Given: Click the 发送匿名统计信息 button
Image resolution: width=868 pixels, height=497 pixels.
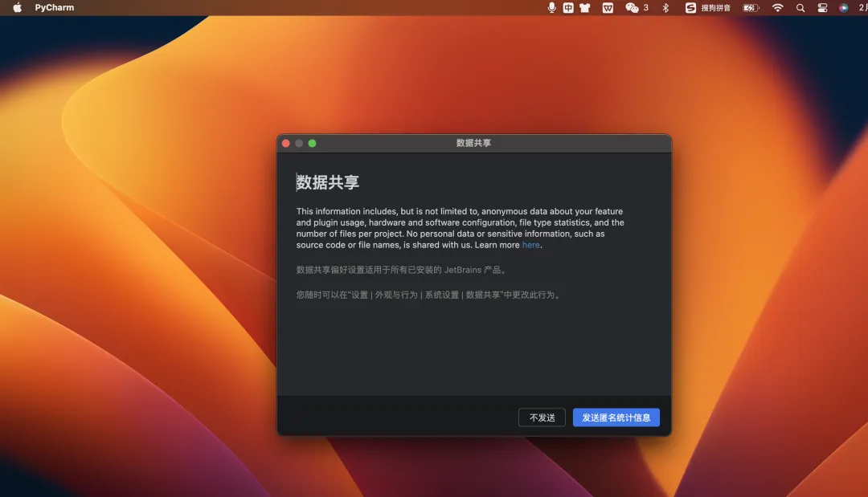Looking at the screenshot, I should pyautogui.click(x=616, y=418).
